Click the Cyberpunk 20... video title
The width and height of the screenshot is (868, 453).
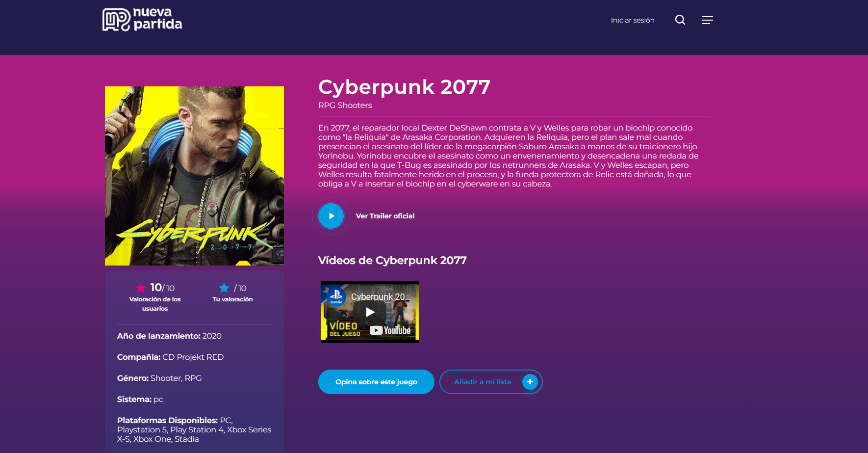pos(381,296)
